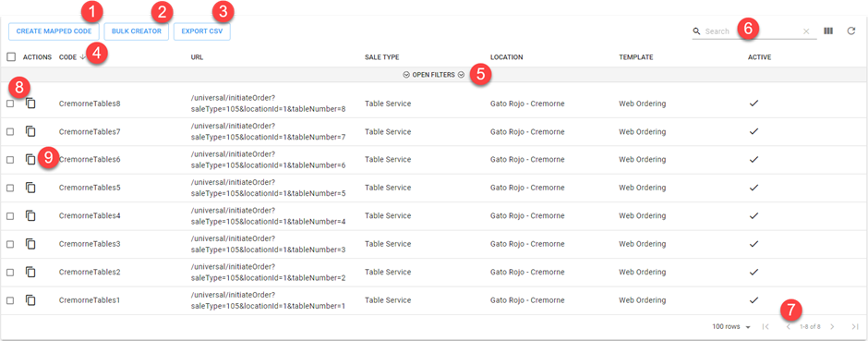Select the CremorneTables8 row checkbox

click(10, 104)
